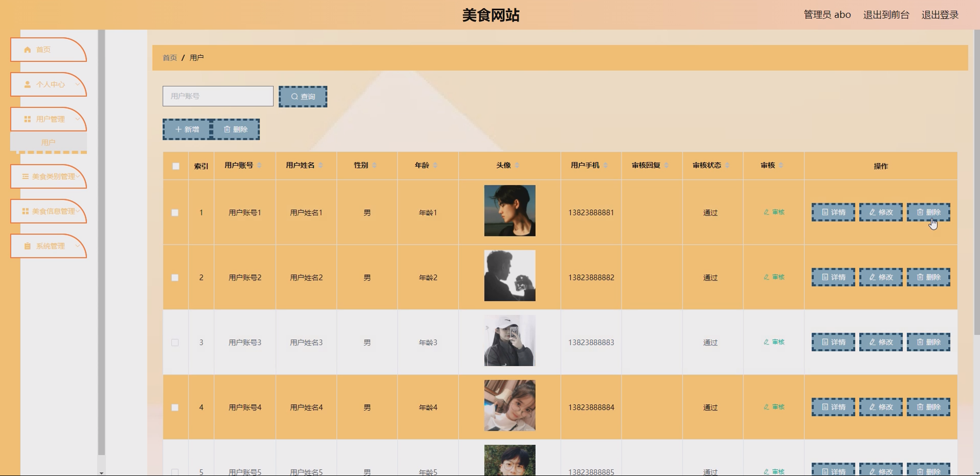Image resolution: width=980 pixels, height=476 pixels.
Task: Select phone number 13823888883 cell
Action: (x=591, y=342)
